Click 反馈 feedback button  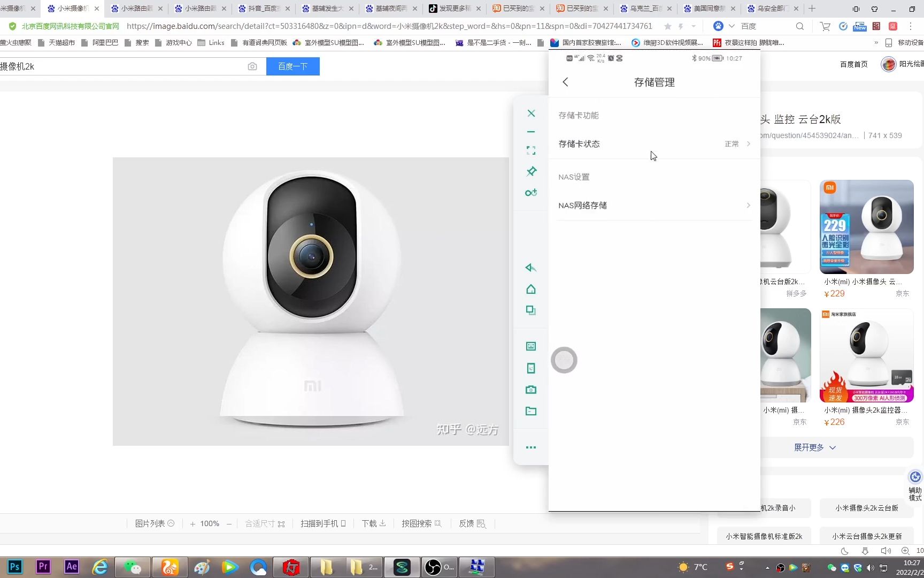tap(472, 523)
